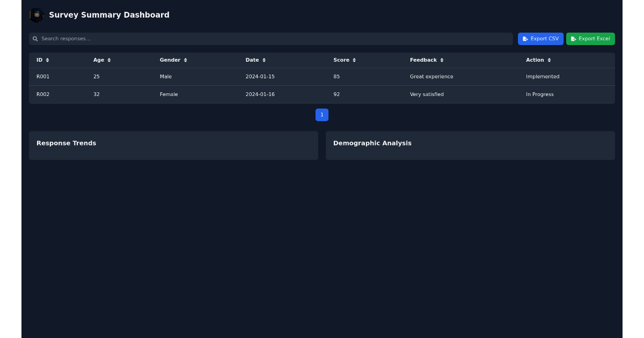Image resolution: width=644 pixels, height=338 pixels.
Task: Open the Demographic Analysis panel
Action: 372,143
